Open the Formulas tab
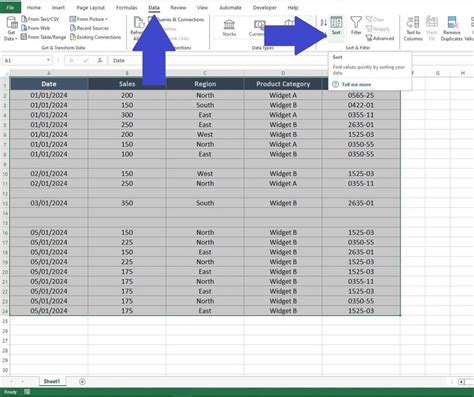 click(x=127, y=7)
